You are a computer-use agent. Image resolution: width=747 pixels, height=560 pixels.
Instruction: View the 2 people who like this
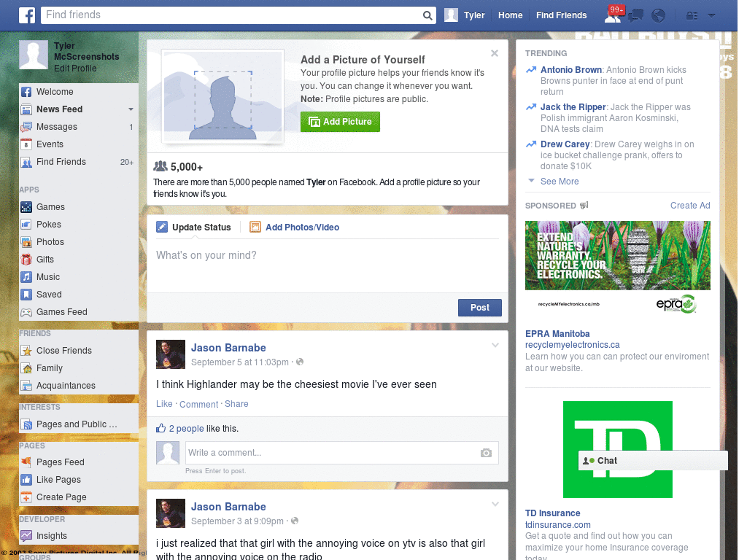click(x=186, y=429)
